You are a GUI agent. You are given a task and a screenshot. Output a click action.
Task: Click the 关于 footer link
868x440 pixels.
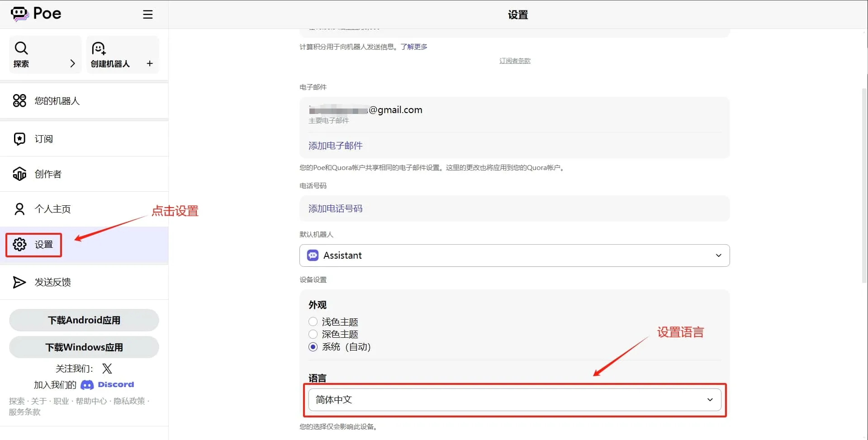(x=39, y=401)
